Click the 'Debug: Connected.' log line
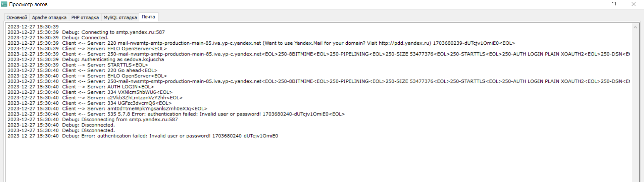Viewport: 644px width, 182px height. (x=95, y=38)
